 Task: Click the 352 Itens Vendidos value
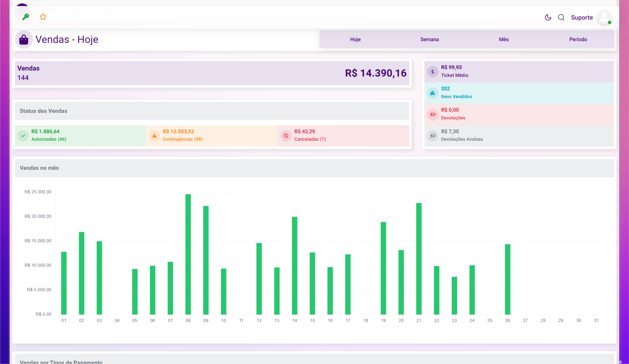(445, 89)
